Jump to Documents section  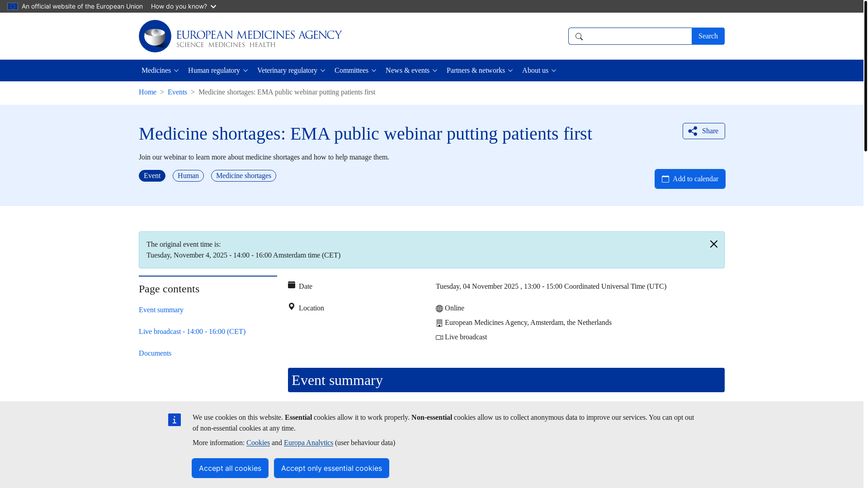(155, 353)
